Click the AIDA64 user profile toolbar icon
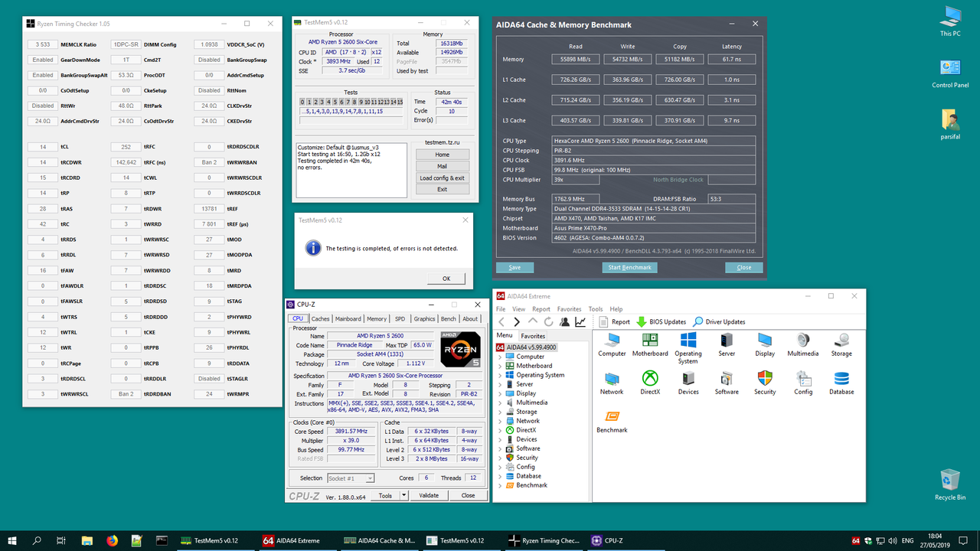This screenshot has width=980, height=551. [x=564, y=321]
